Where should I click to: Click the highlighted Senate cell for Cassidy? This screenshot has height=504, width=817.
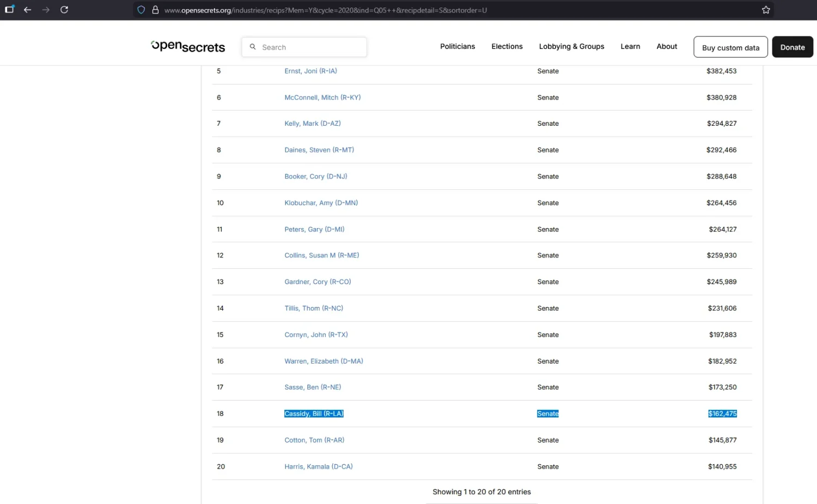(548, 414)
